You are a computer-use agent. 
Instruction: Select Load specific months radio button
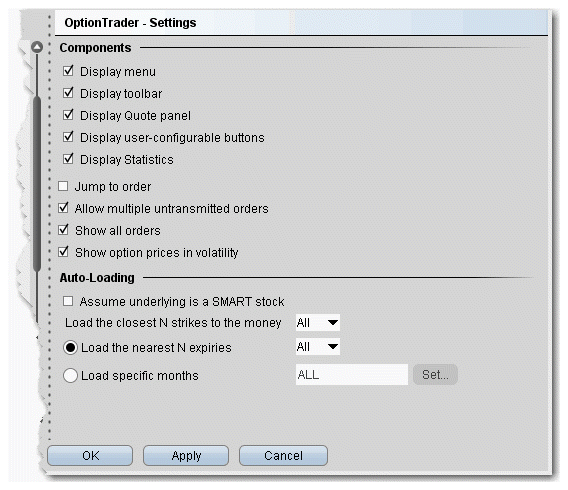(70, 376)
